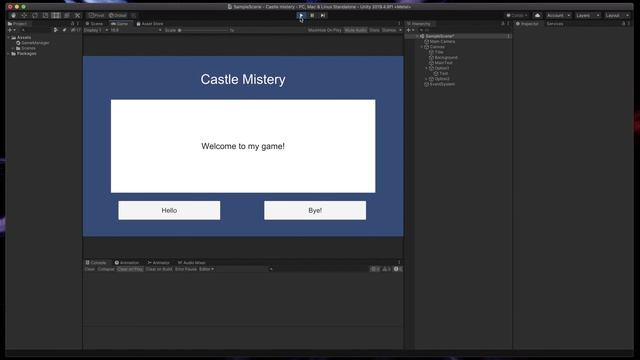The width and height of the screenshot is (640, 360).
Task: Select the Rotate tool in toolbar
Action: click(x=35, y=16)
